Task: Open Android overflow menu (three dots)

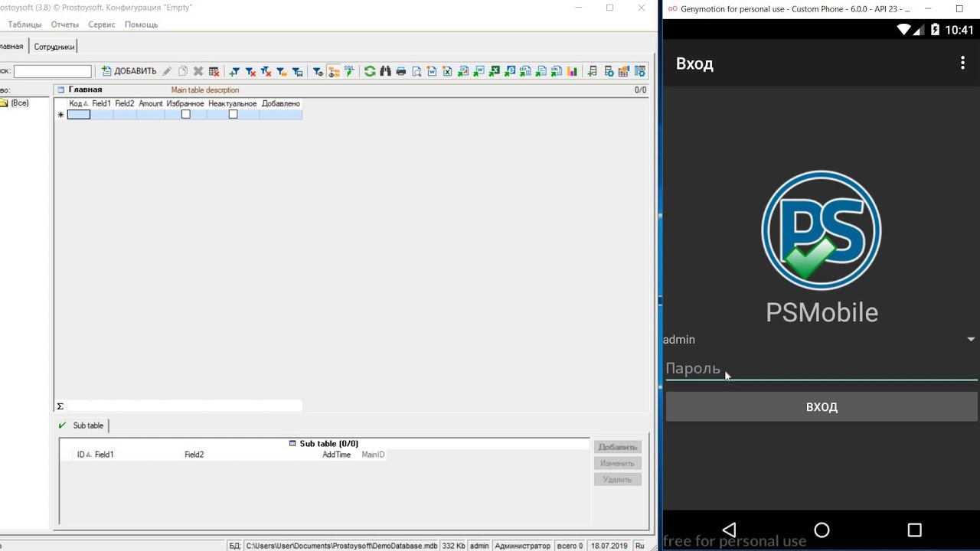Action: tap(962, 64)
